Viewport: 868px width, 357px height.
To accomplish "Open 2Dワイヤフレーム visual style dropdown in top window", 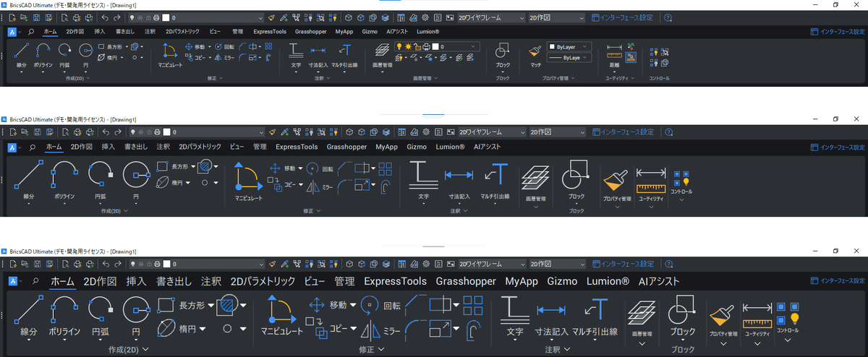I will point(491,17).
